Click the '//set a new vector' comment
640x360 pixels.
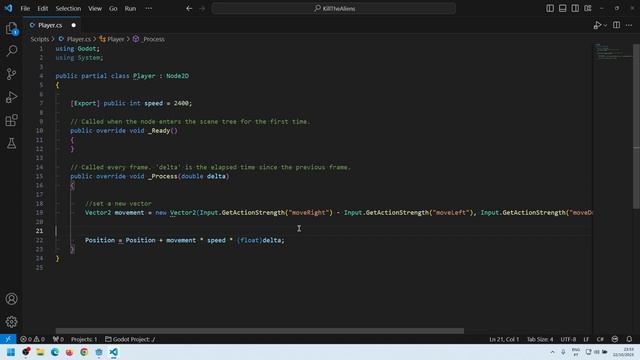point(118,203)
